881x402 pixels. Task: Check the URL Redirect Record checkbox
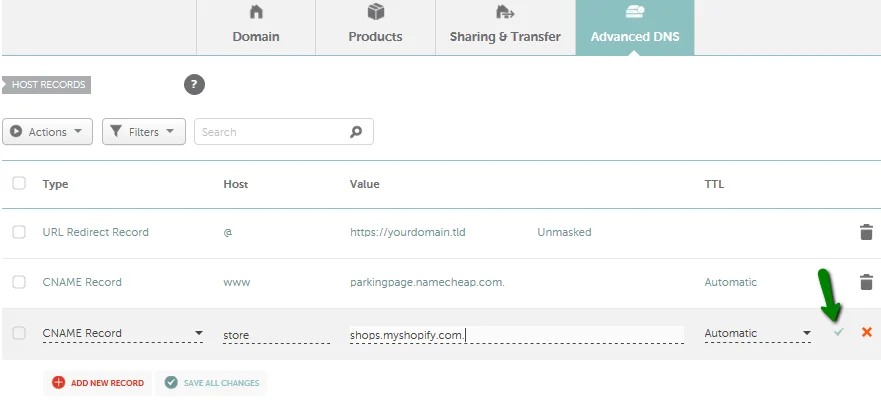(x=19, y=232)
